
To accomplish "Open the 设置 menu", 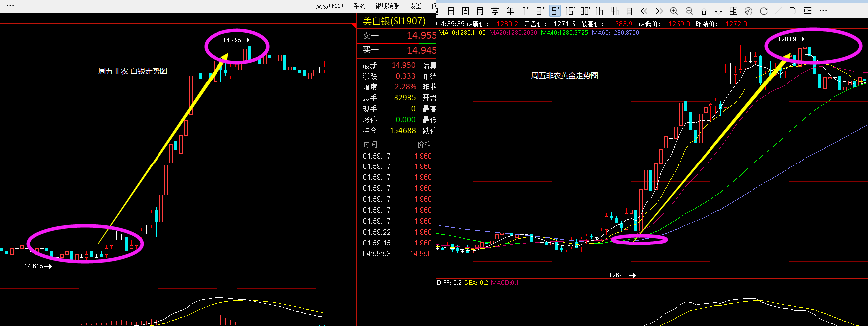I will pyautogui.click(x=415, y=6).
